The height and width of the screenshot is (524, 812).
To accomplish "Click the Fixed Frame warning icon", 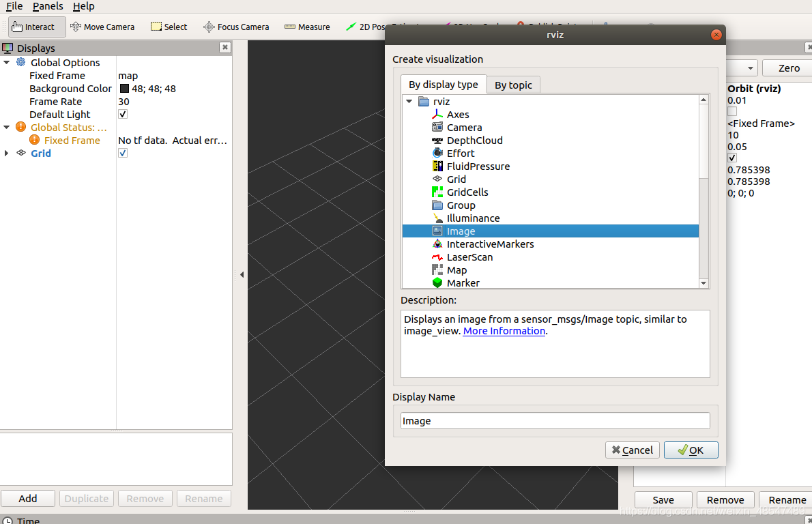I will [34, 140].
